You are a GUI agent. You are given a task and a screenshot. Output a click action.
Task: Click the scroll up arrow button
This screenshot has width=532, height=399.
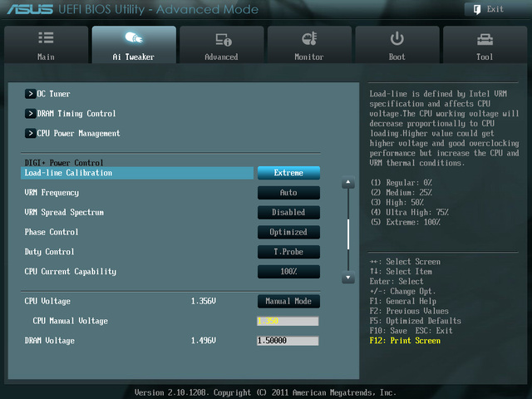tap(348, 182)
